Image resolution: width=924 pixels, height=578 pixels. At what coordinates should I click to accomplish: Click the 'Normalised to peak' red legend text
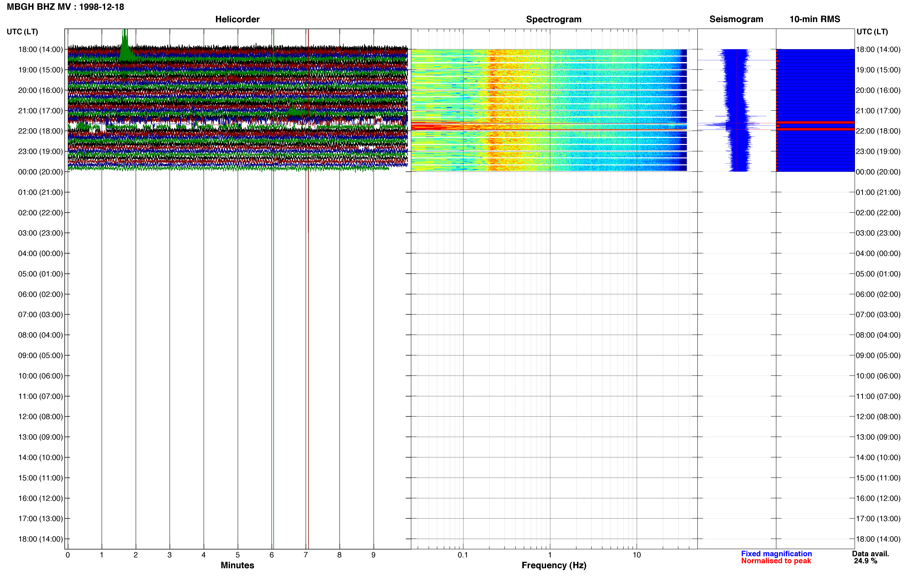click(x=776, y=561)
